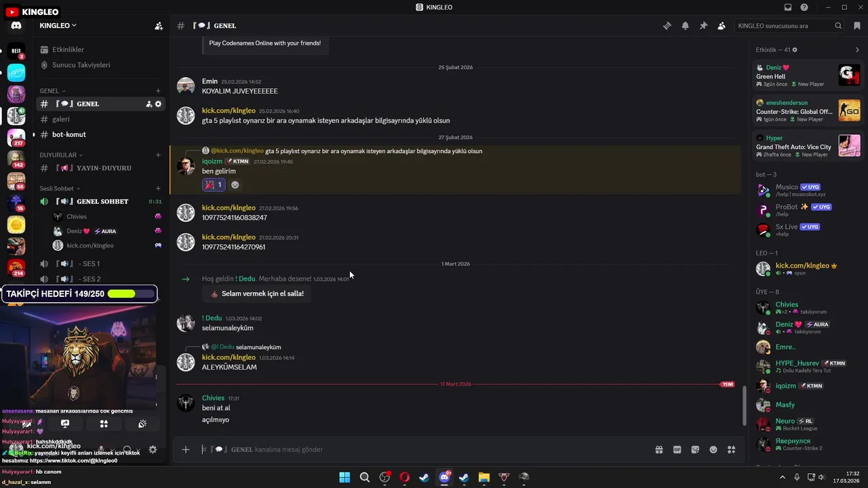Open Etkinlik settings gear in member list
Image resolution: width=868 pixels, height=488 pixels.
(x=795, y=50)
